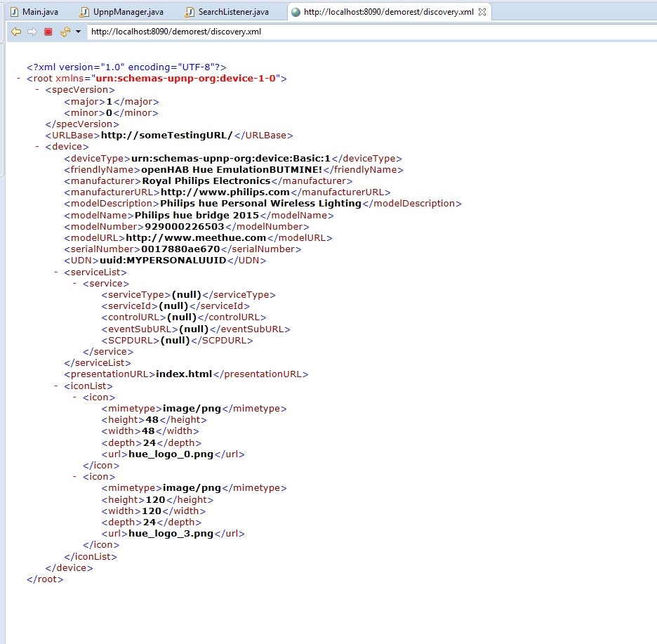Viewport: 657px width, 644px height.
Task: Collapse the specVersion node
Action: [x=37, y=90]
